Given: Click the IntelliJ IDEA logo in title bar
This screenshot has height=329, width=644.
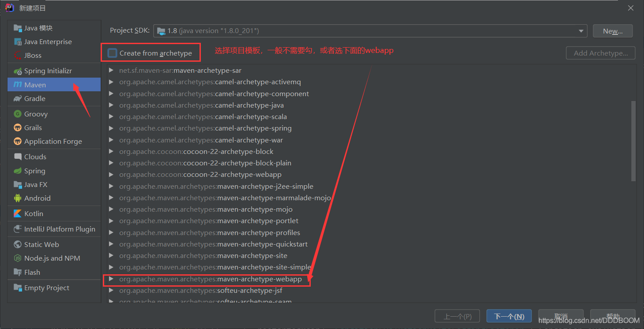Looking at the screenshot, I should [x=9, y=8].
